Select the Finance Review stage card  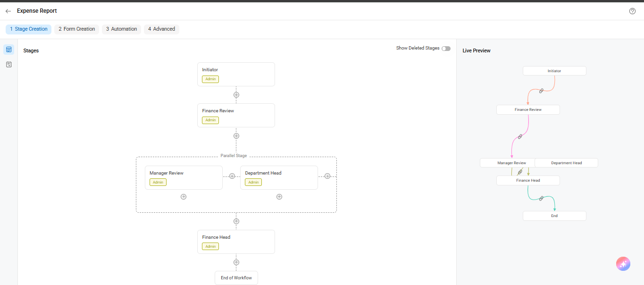click(236, 116)
